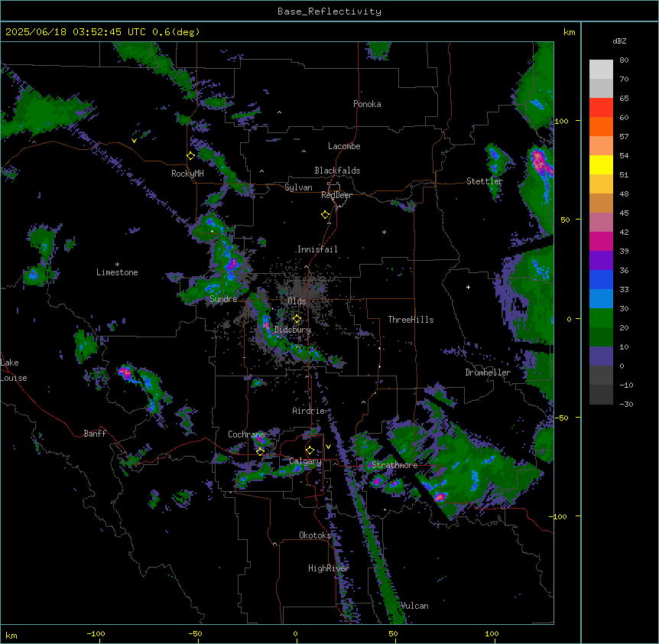Click the Ponoka town label
Viewport: 659px width, 644px height.
367,104
